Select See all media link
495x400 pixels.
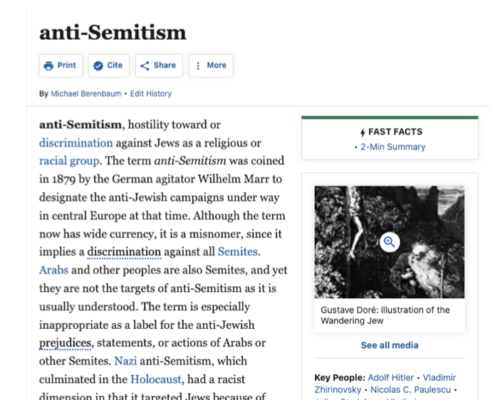point(389,345)
